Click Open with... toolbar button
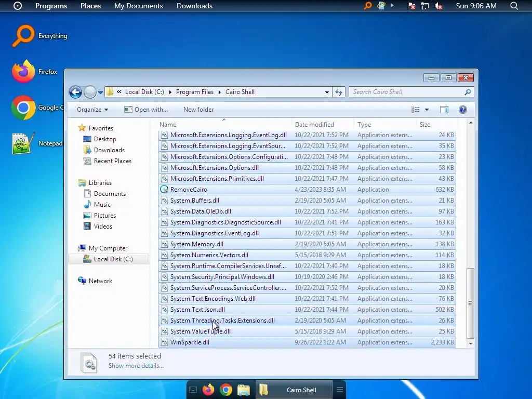532x399 pixels. click(x=146, y=110)
